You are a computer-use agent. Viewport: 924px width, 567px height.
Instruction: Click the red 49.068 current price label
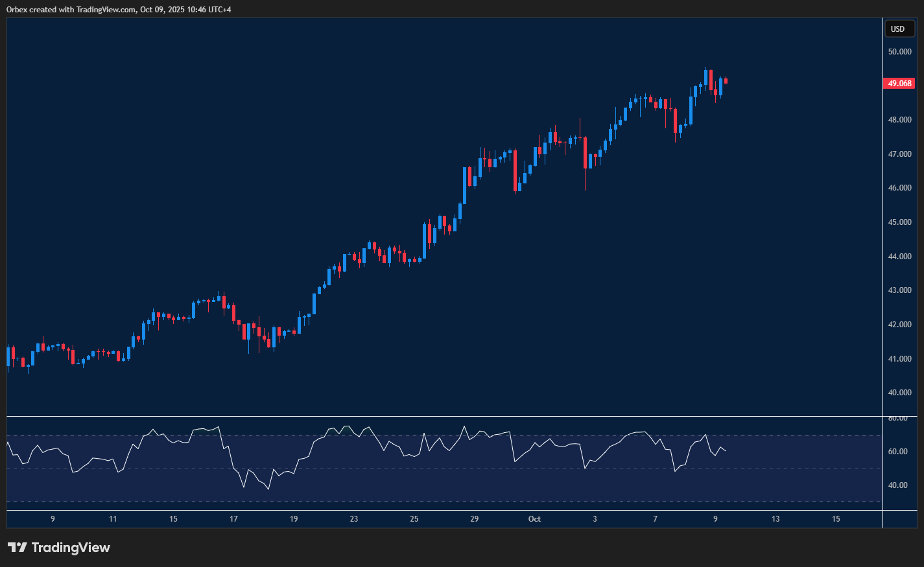tap(899, 84)
